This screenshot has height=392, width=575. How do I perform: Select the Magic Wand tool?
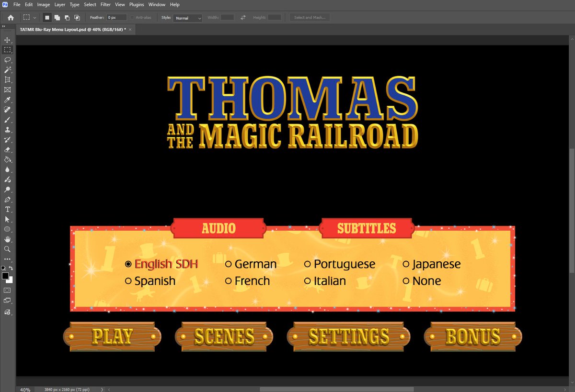click(8, 70)
